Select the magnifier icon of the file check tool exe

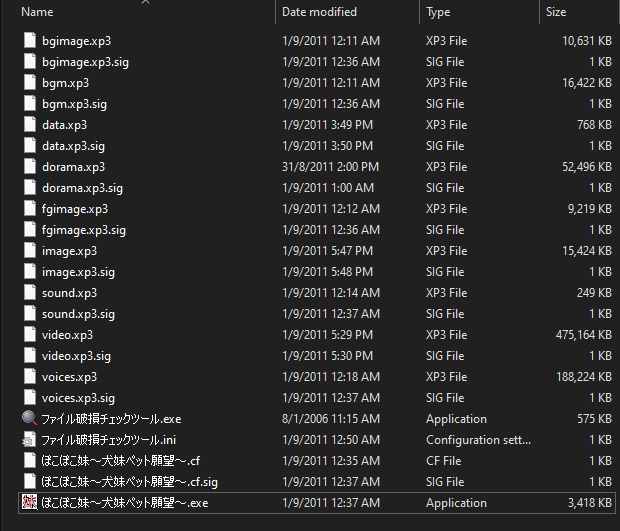click(x=29, y=419)
